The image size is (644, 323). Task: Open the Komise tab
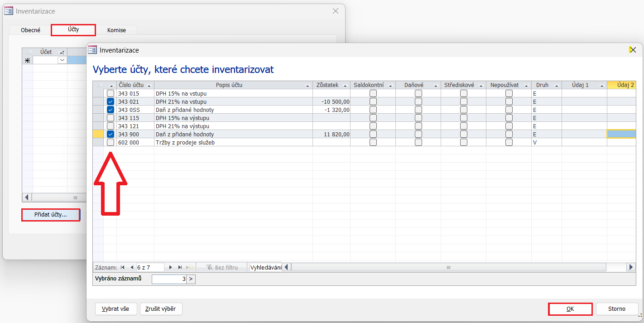(x=116, y=30)
